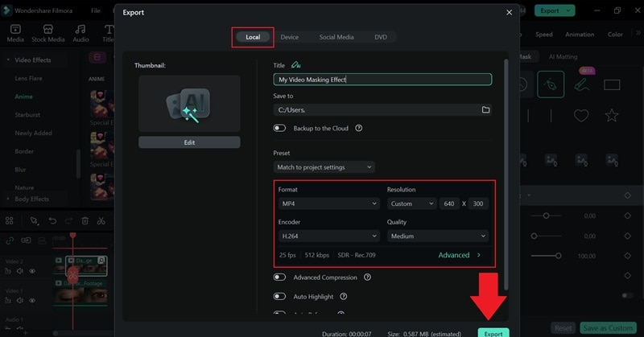Toggle Auto Highlight switch

pyautogui.click(x=279, y=296)
